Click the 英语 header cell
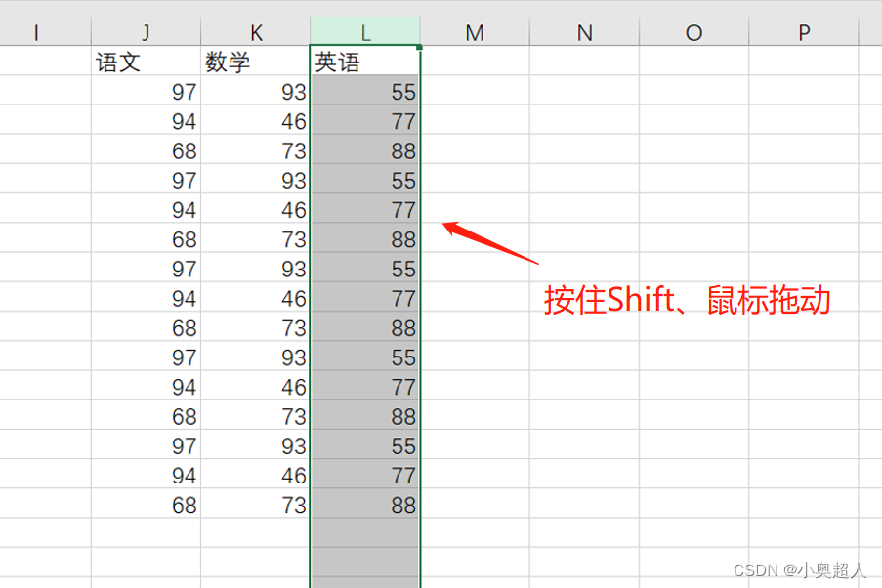The height and width of the screenshot is (588, 882). point(365,61)
